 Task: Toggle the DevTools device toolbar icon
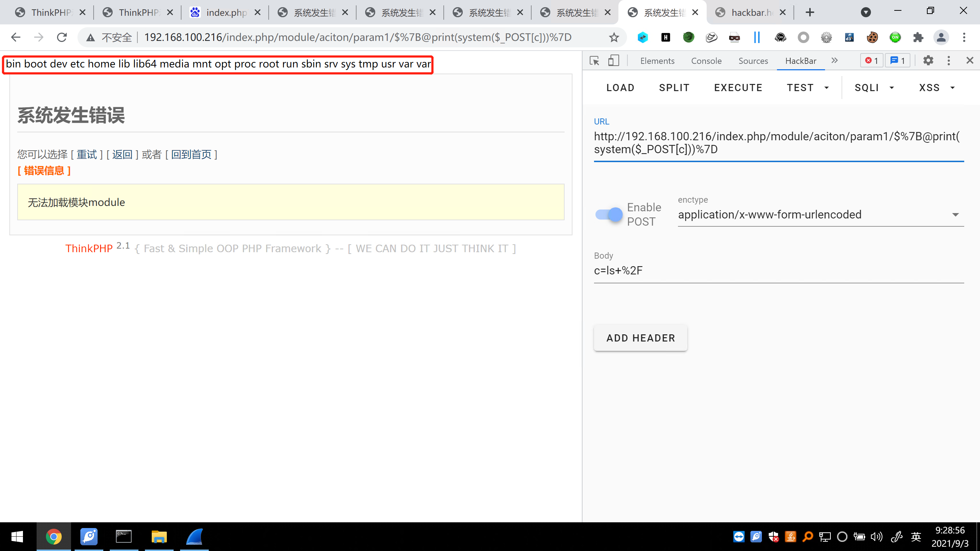pyautogui.click(x=614, y=61)
